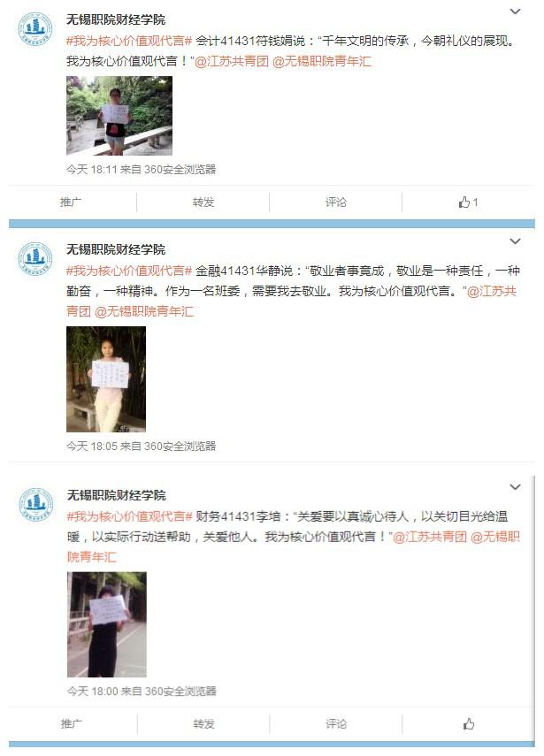Like the first post showing 1 like
The height and width of the screenshot is (756, 544).
pos(468,202)
